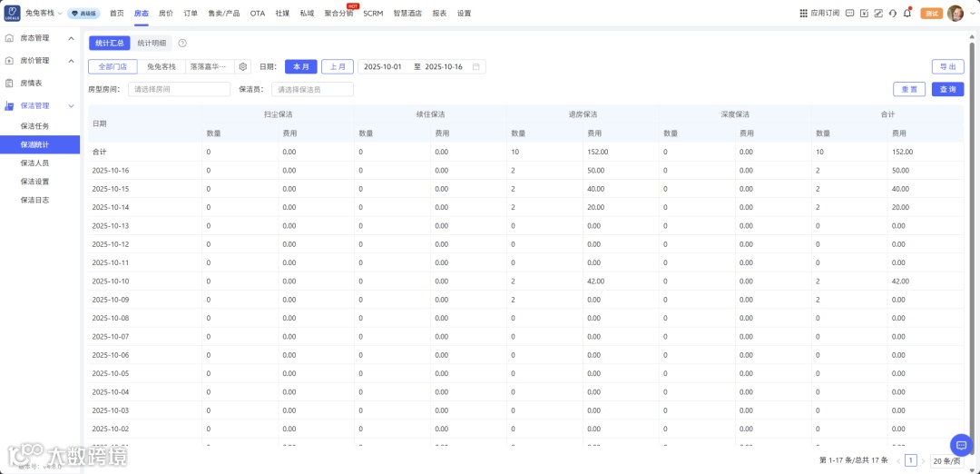Open store settings gear next to store tabs
The height and width of the screenshot is (474, 980).
(x=243, y=66)
